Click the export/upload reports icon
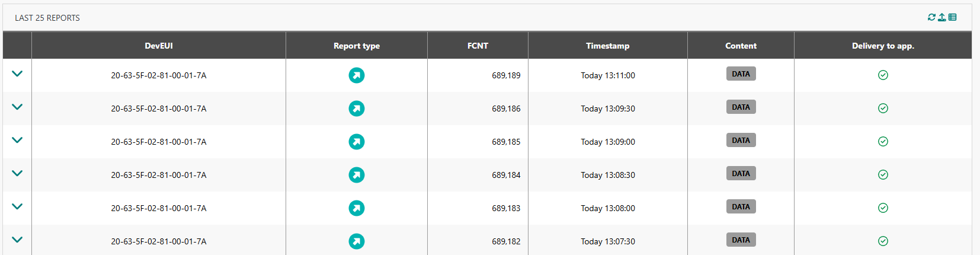The image size is (980, 255). click(x=941, y=17)
